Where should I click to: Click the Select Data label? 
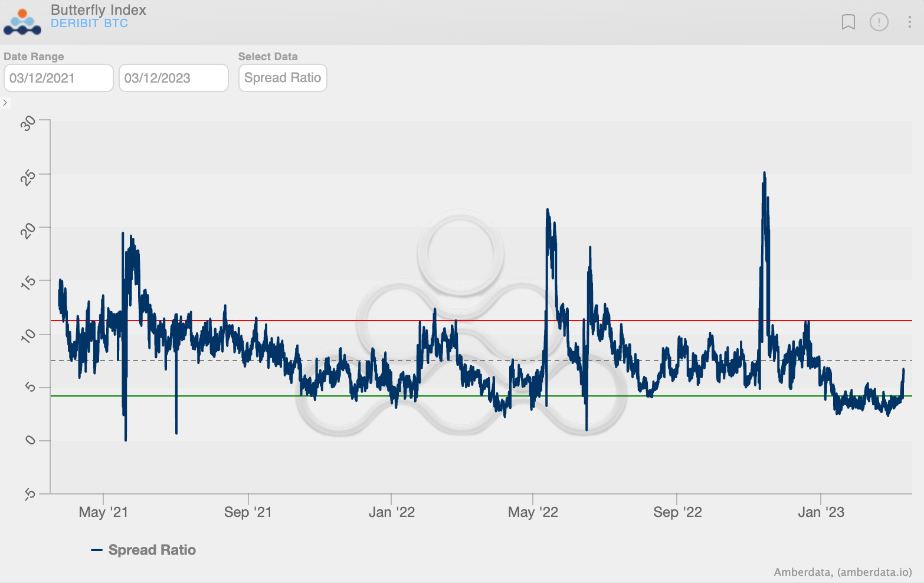[x=268, y=57]
